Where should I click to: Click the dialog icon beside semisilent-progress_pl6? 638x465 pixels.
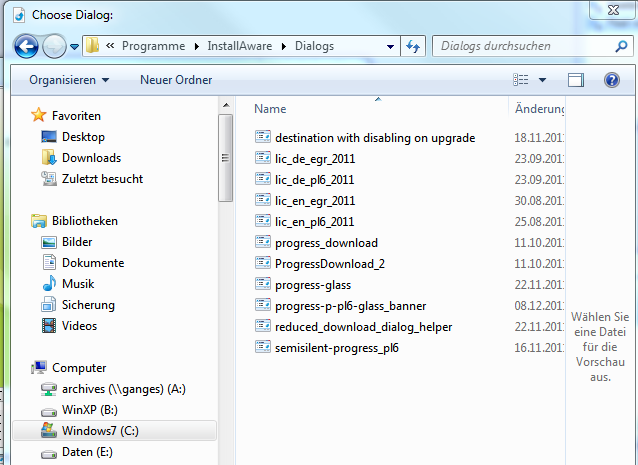(263, 347)
